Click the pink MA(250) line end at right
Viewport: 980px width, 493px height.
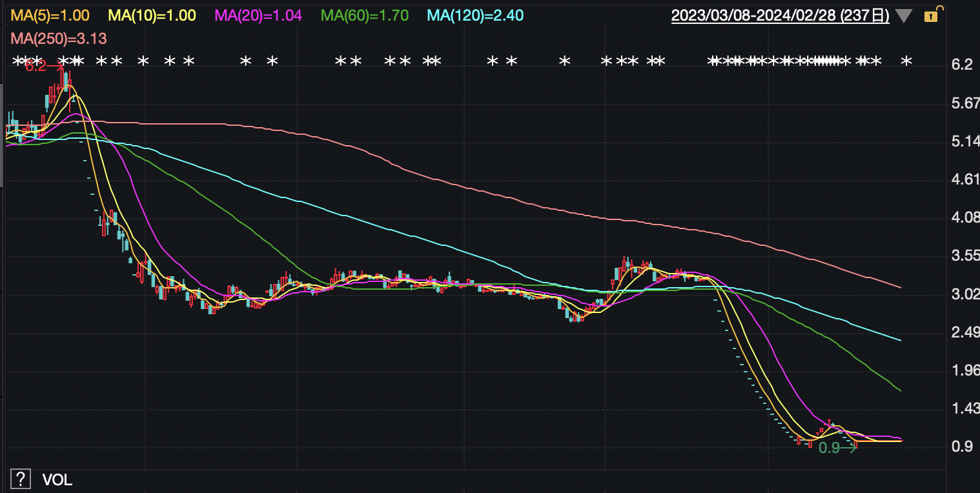tap(900, 287)
